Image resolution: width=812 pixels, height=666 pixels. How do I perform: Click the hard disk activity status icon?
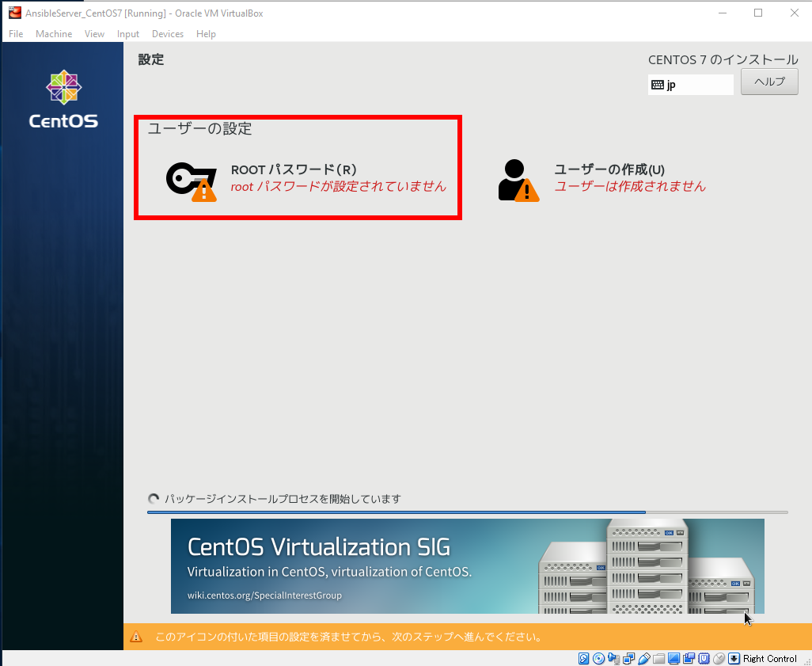point(583,658)
